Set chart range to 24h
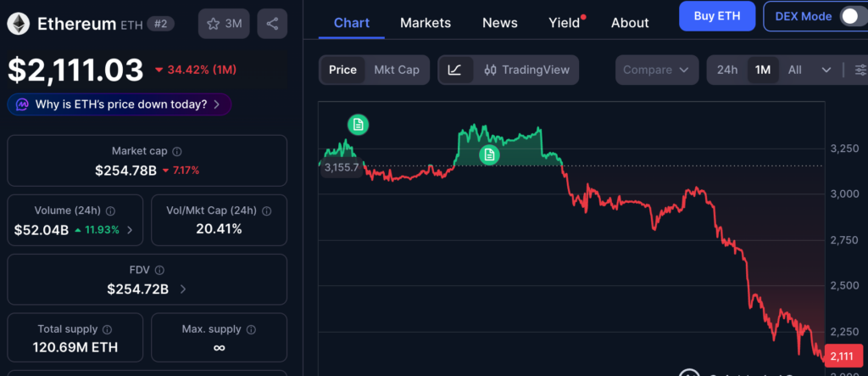 point(726,70)
